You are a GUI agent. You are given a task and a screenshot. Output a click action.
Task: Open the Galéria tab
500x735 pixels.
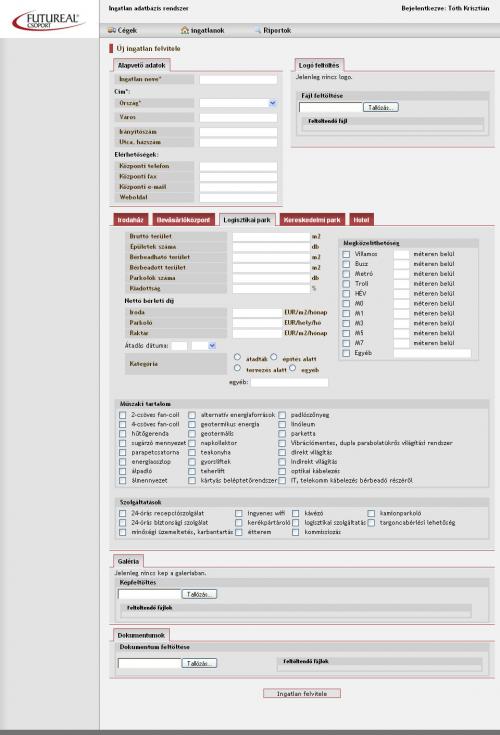128,561
